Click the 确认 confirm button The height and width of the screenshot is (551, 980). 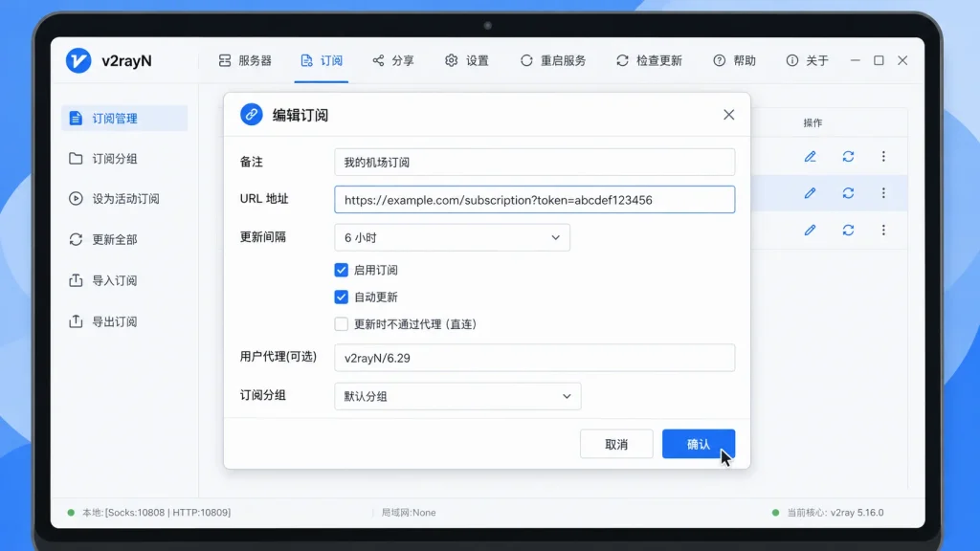tap(698, 444)
